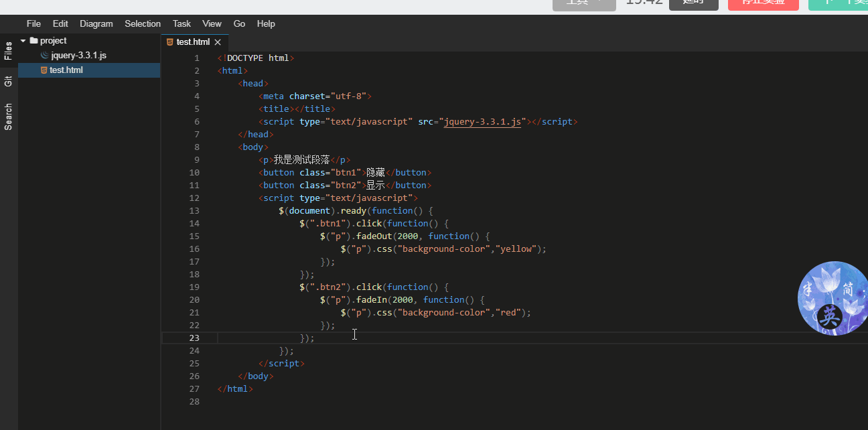Select the project folder name
This screenshot has width=868, height=430.
54,41
